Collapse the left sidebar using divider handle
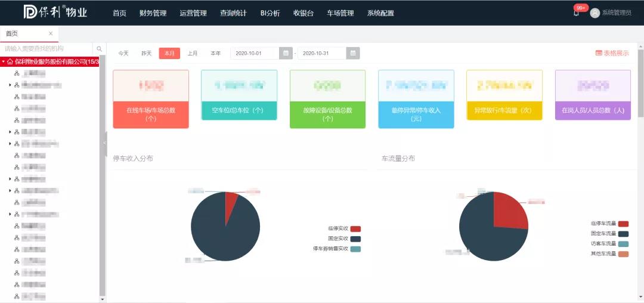 105,143
